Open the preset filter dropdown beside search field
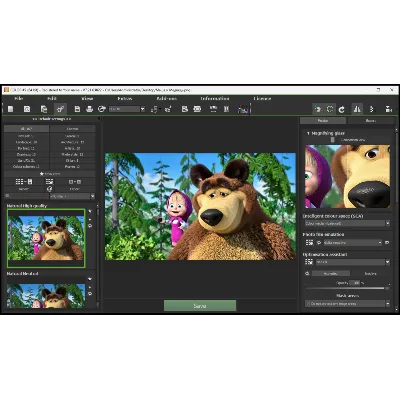Screen dimensions: 400x400 click(72, 196)
